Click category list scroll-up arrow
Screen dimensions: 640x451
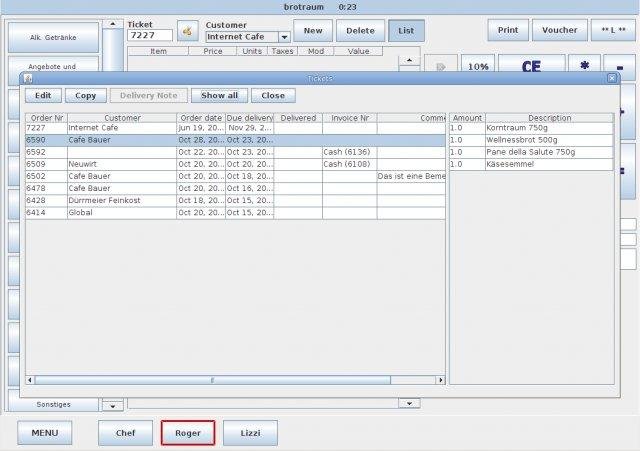(113, 24)
